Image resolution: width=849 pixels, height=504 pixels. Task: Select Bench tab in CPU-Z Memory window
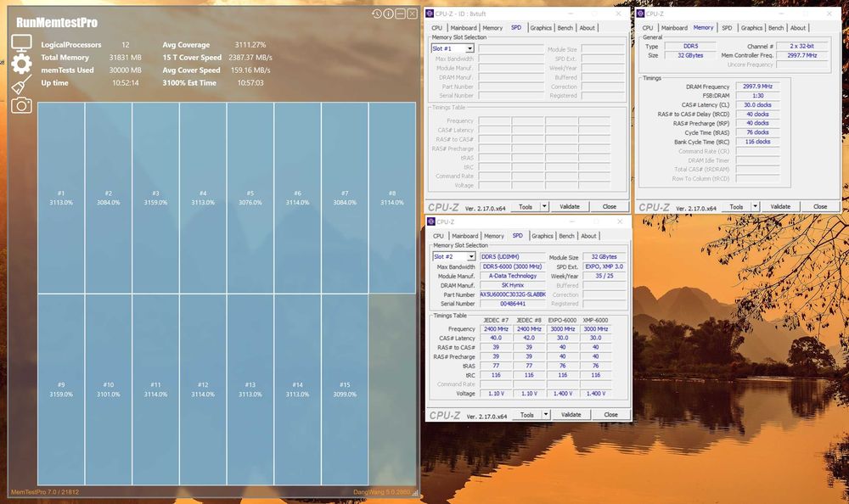[x=775, y=28]
